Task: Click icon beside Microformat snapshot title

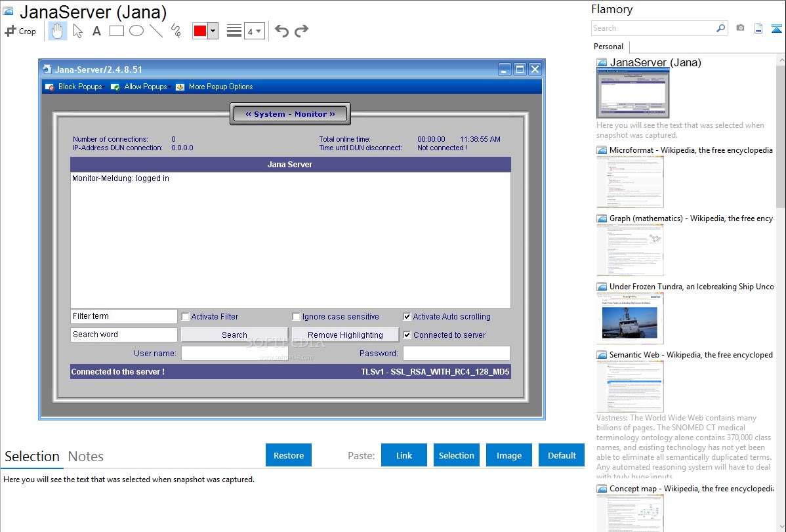Action: click(x=602, y=150)
